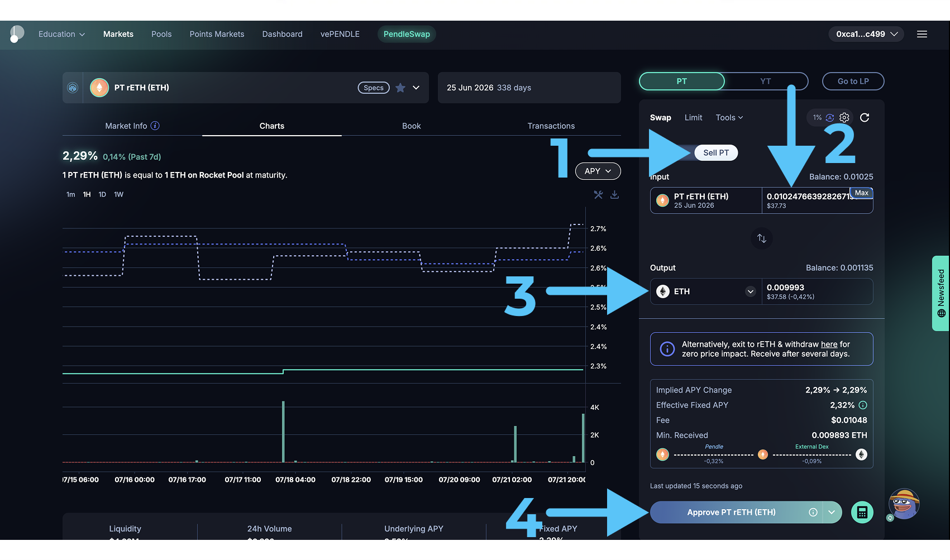The height and width of the screenshot is (560, 950).
Task: Toggle the Sell PT switch
Action: coord(715,153)
